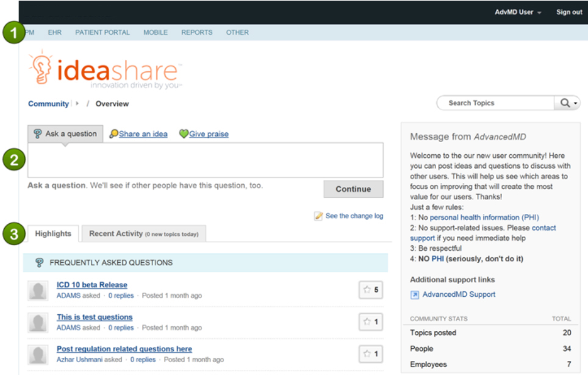
Task: Click the avatar beside ICD 10 beta Release
Action: point(38,291)
